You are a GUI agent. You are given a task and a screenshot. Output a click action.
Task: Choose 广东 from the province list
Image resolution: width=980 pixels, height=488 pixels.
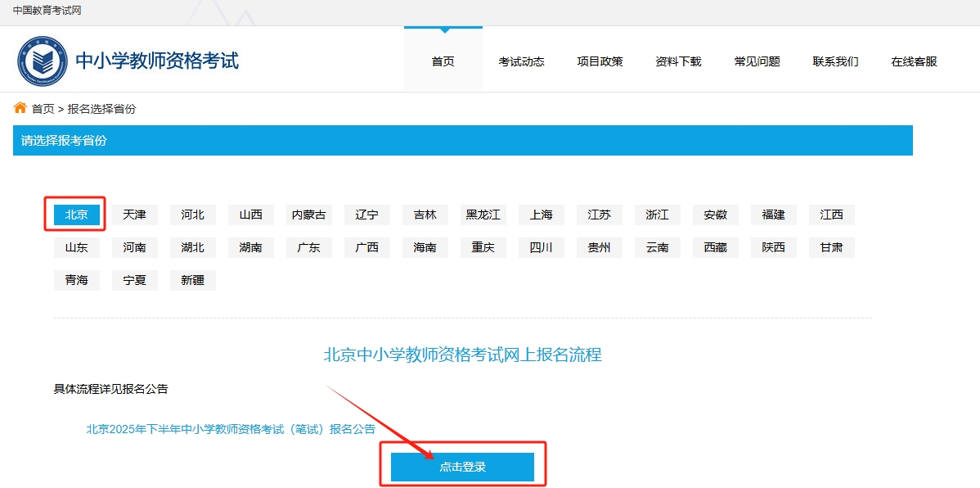308,247
